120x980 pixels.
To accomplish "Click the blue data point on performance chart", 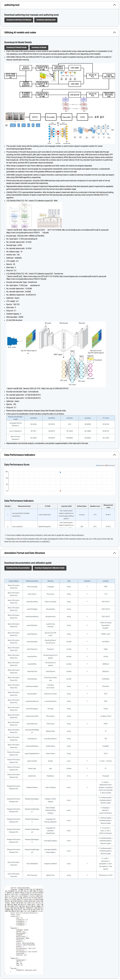I will click(x=60, y=472).
